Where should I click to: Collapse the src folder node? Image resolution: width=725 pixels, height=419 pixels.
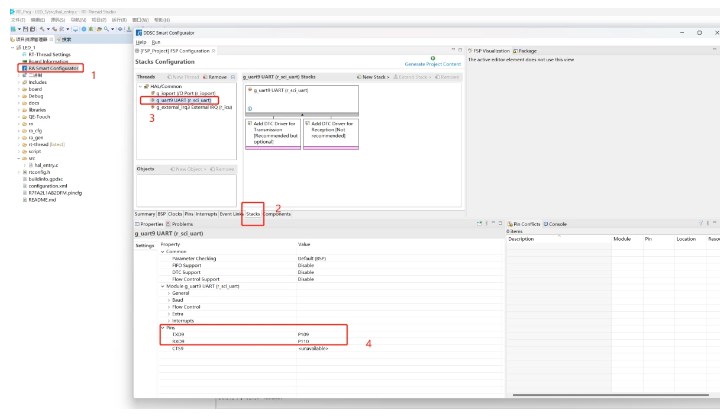click(19, 159)
